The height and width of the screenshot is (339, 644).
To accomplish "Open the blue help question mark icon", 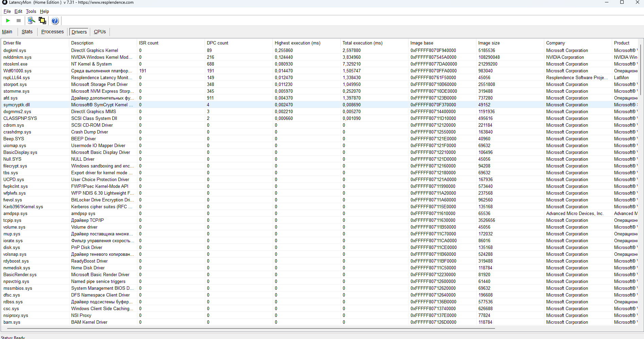I will coord(55,21).
